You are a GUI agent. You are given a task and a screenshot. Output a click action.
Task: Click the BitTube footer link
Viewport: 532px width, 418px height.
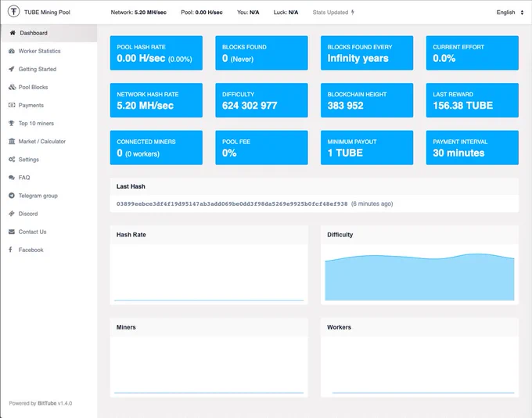coord(47,403)
